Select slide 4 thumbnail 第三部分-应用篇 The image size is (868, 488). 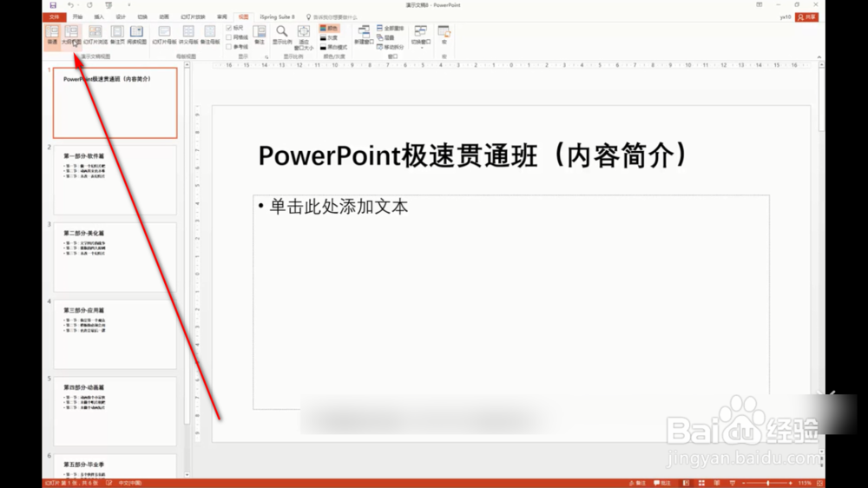point(115,334)
